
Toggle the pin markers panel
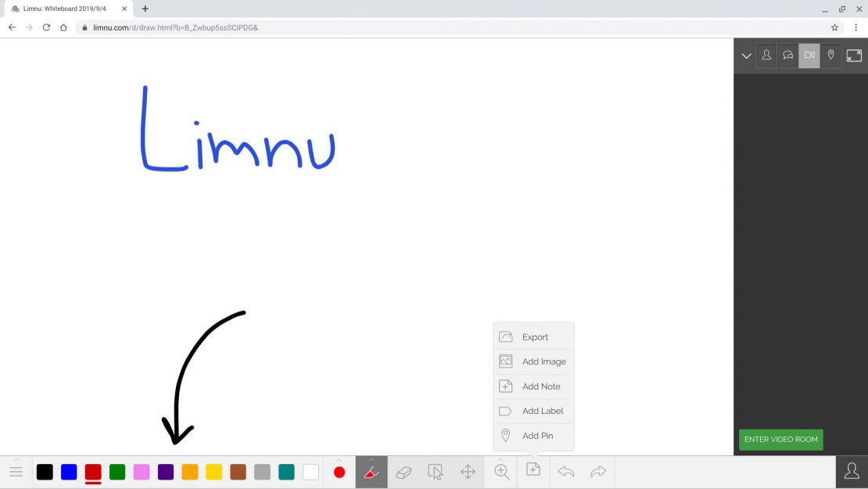click(830, 55)
